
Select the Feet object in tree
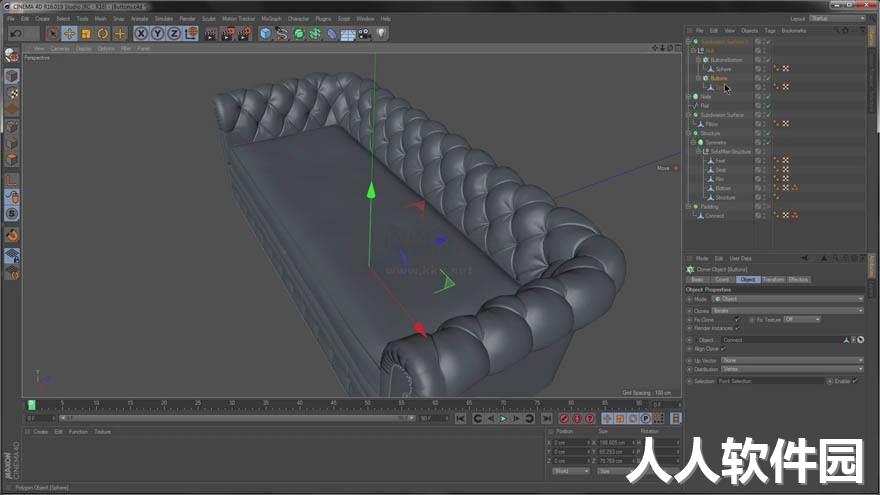pos(721,161)
